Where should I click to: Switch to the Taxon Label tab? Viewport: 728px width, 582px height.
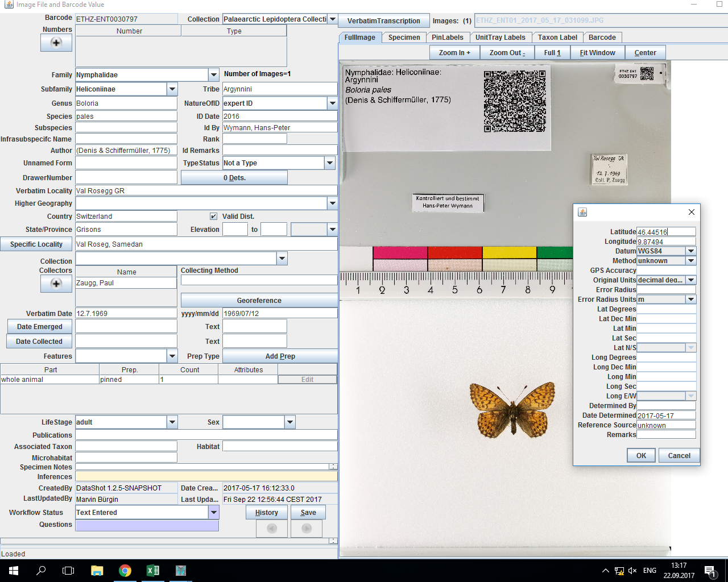[x=558, y=37]
